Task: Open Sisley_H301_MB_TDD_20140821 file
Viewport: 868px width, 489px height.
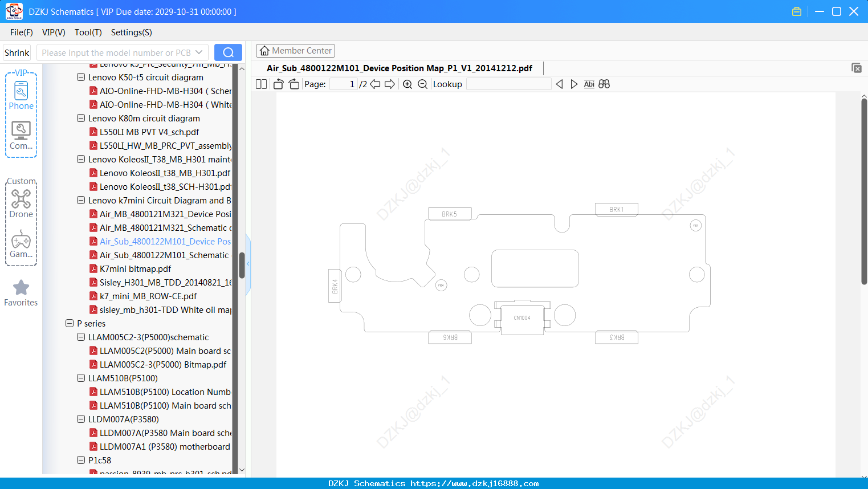Action: click(x=165, y=282)
